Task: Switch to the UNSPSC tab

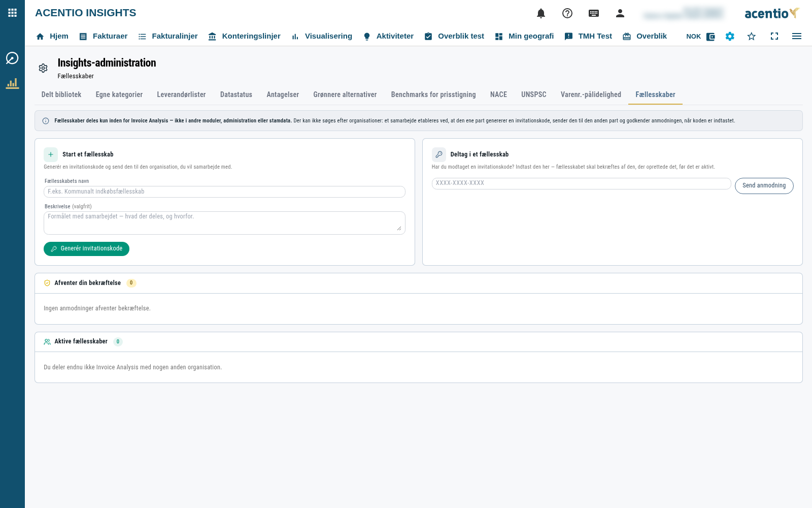Action: coord(534,95)
